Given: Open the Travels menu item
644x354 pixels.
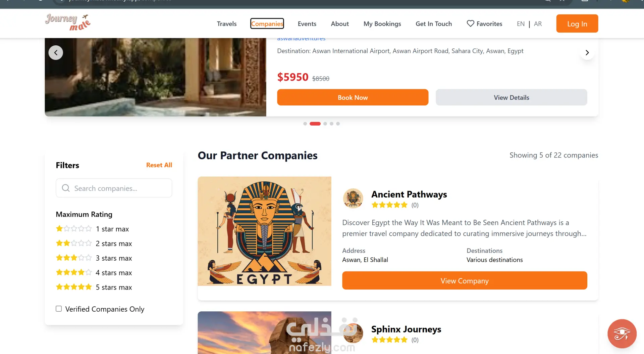Looking at the screenshot, I should click(x=227, y=24).
